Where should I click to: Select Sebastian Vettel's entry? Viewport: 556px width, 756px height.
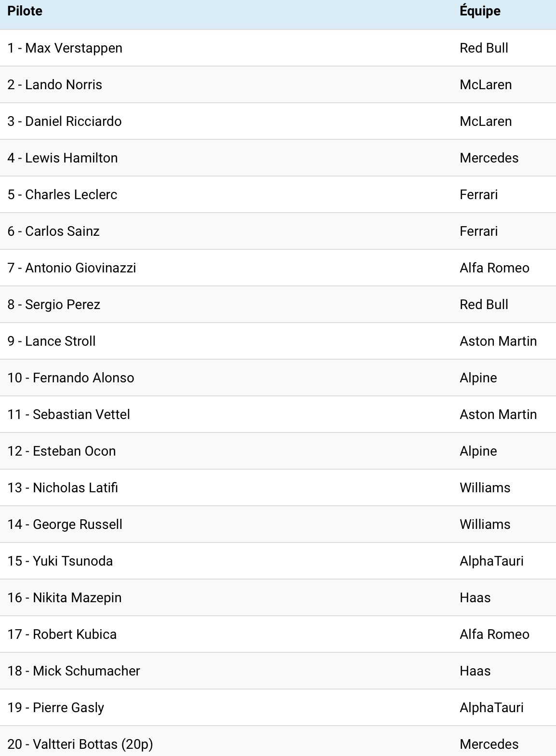click(69, 415)
